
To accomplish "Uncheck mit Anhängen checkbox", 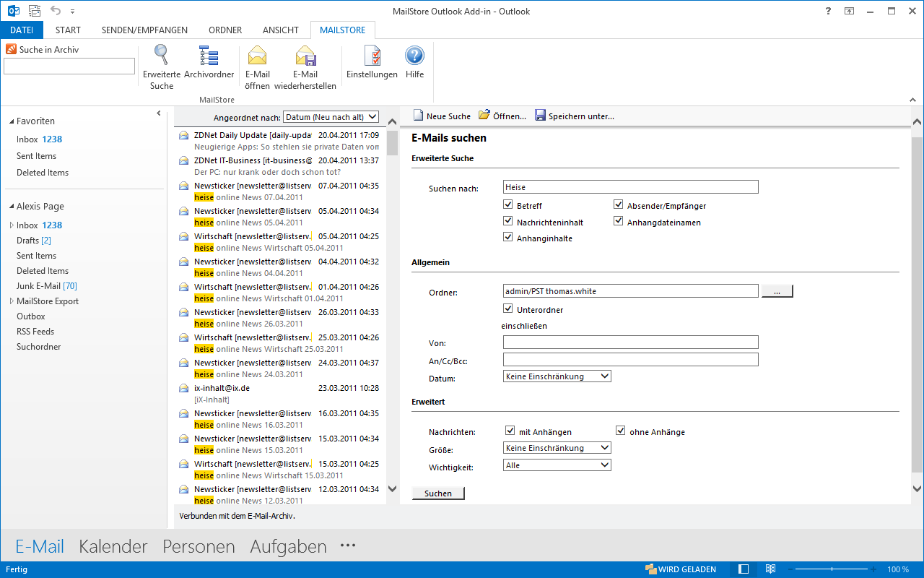I will pos(510,431).
